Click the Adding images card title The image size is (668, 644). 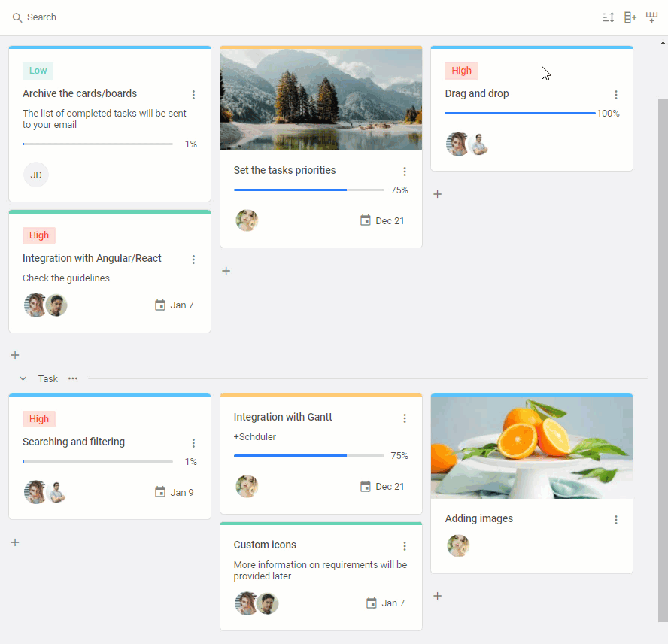[479, 518]
